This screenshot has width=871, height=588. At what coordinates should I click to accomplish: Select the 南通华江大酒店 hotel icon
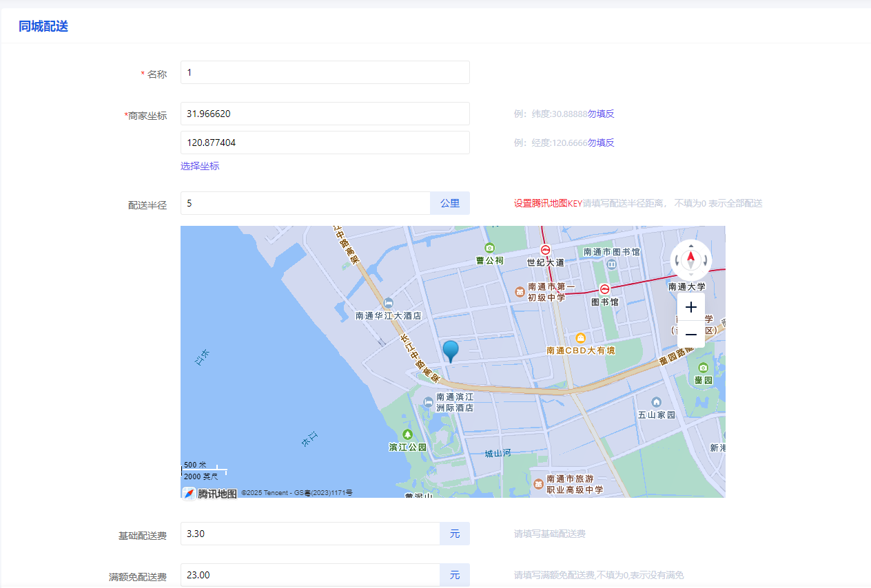pyautogui.click(x=388, y=303)
